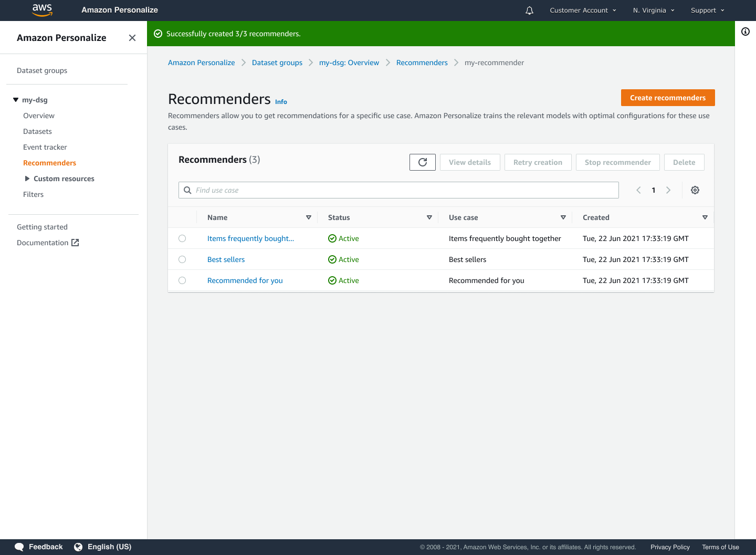Click success checkmark icon in green banner
The image size is (756, 555).
point(158,34)
